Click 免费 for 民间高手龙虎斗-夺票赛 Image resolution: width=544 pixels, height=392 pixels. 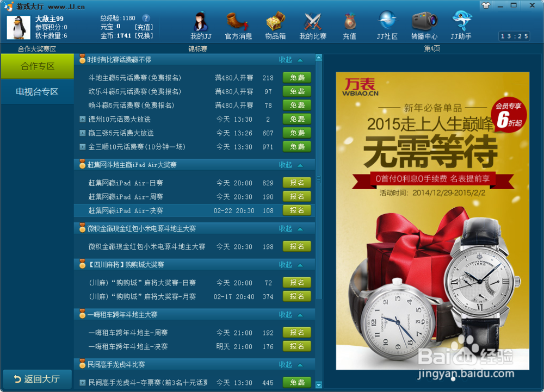(297, 382)
